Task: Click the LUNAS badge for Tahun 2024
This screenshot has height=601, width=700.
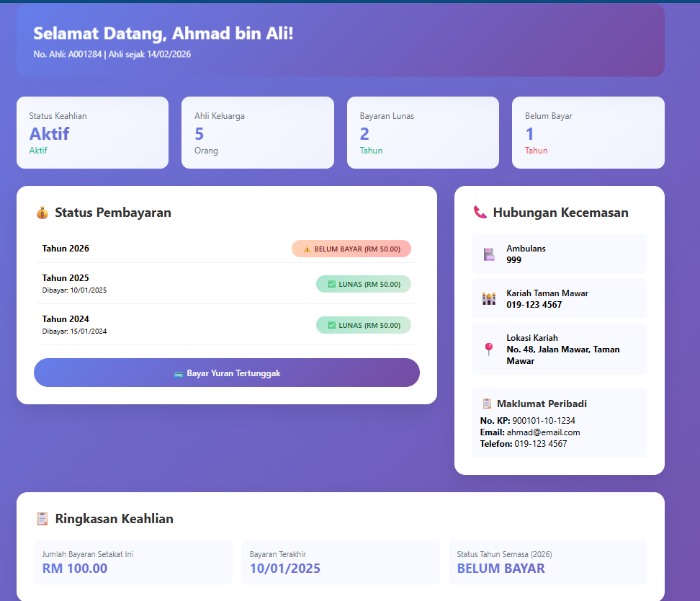Action: point(364,325)
